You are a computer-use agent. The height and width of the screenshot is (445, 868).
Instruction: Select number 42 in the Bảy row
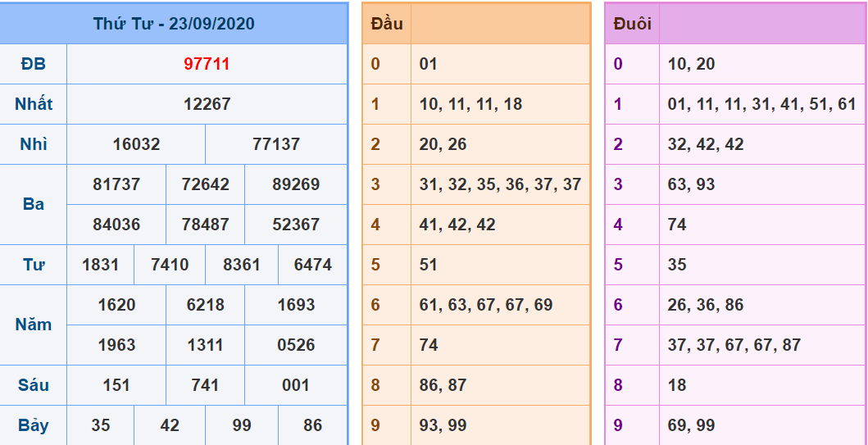[x=170, y=425]
